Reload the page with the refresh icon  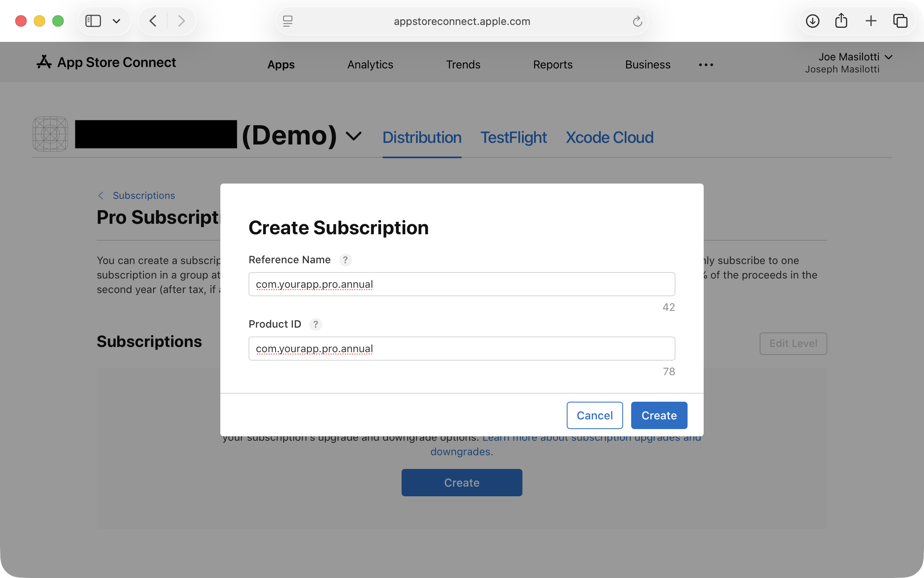tap(637, 21)
